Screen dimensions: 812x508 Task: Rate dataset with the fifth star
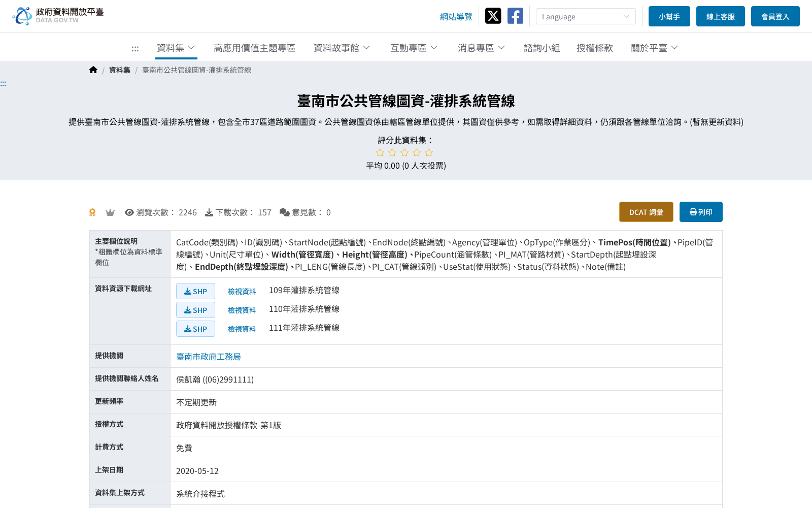pos(429,152)
